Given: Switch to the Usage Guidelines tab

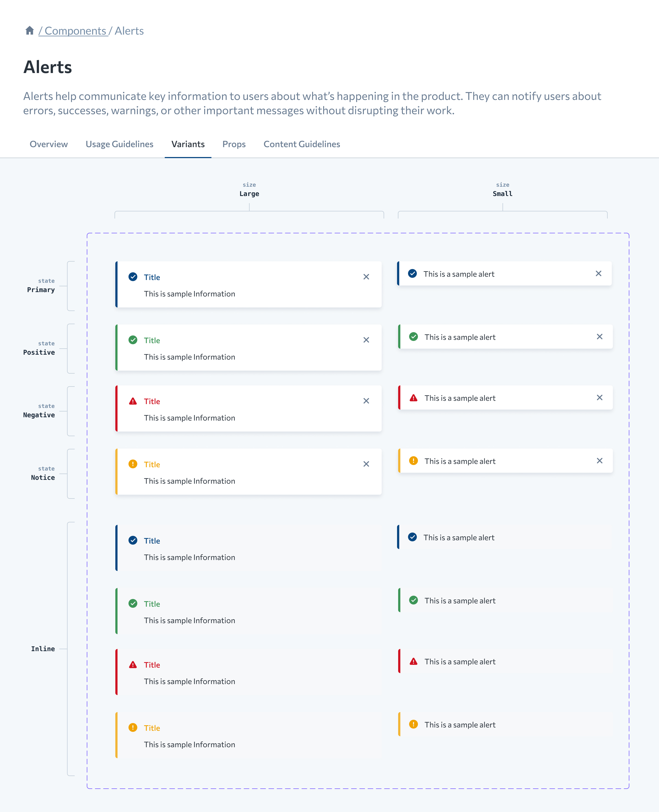Looking at the screenshot, I should click(x=119, y=144).
